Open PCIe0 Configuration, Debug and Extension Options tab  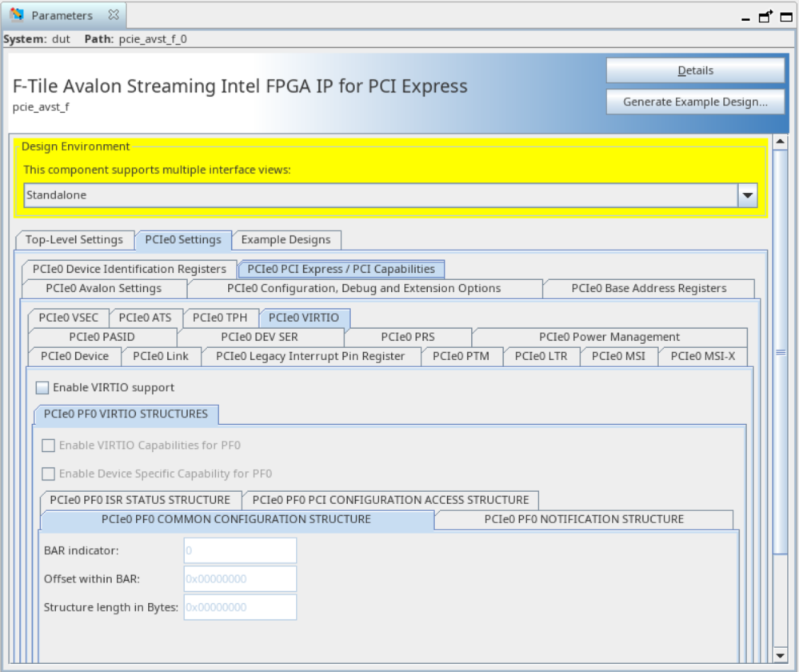click(x=364, y=288)
